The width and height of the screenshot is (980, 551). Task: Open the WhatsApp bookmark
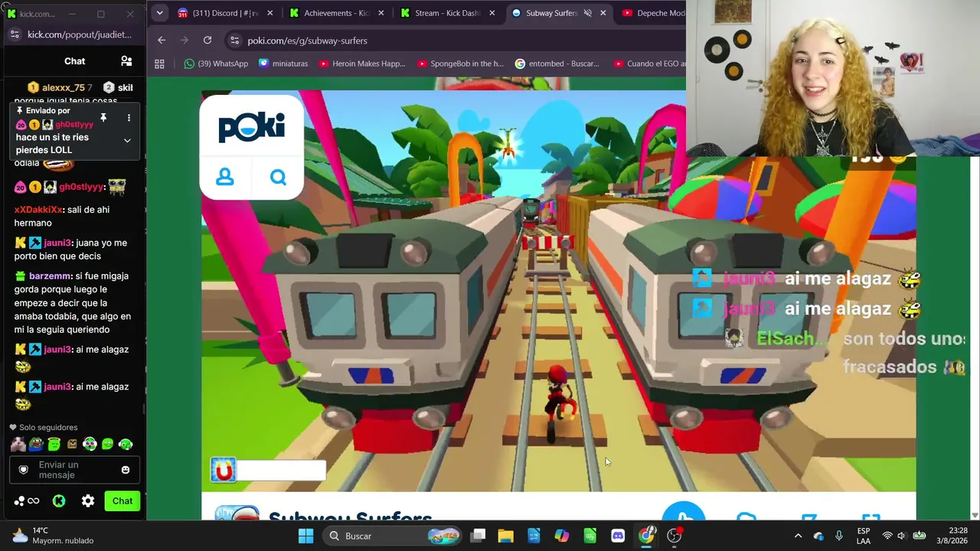tap(216, 64)
